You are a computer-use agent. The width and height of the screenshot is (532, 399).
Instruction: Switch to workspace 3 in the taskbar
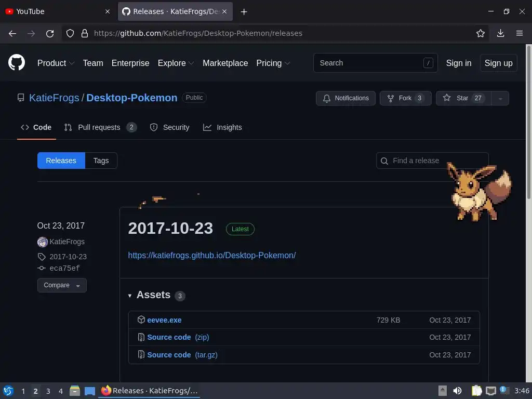click(x=48, y=391)
